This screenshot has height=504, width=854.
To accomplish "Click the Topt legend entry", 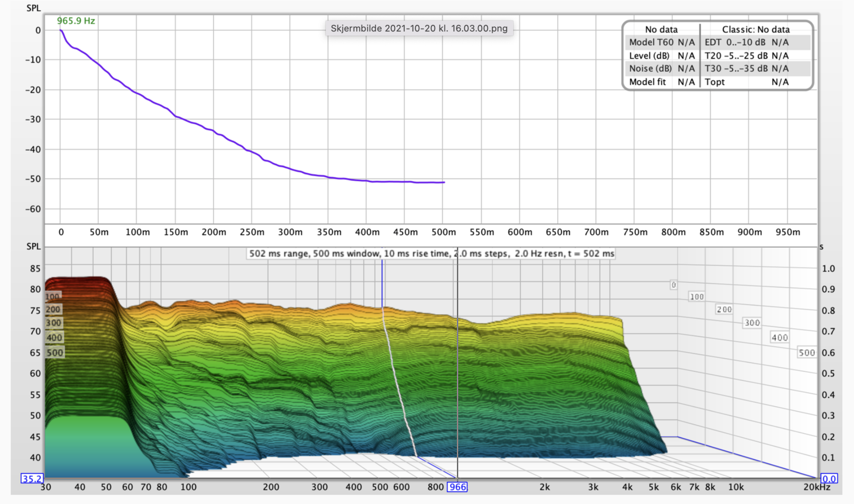I will (747, 82).
